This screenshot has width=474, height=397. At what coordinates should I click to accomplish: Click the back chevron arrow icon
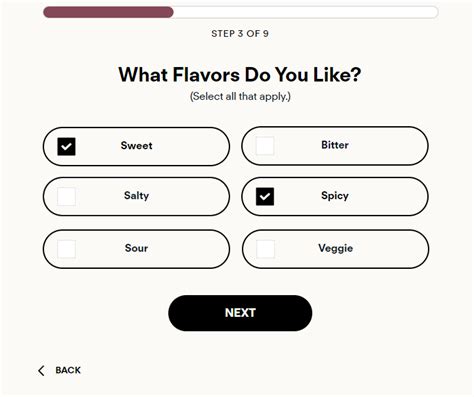[41, 371]
